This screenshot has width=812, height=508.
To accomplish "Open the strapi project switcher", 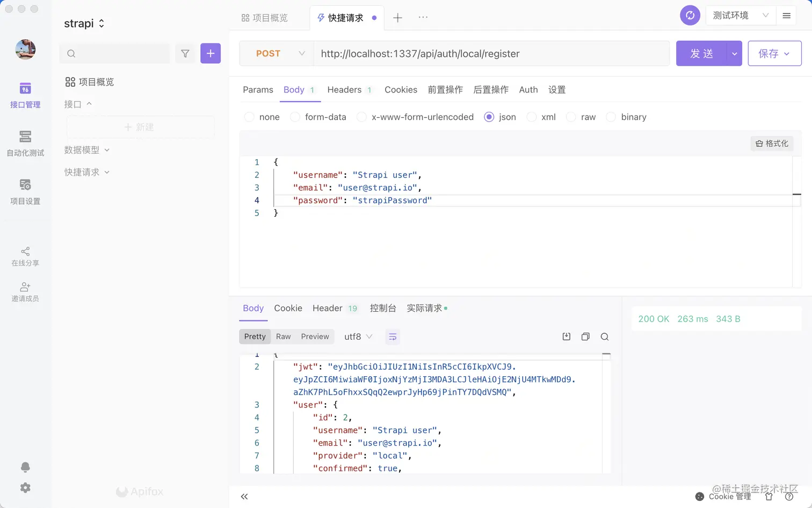I will pyautogui.click(x=84, y=23).
